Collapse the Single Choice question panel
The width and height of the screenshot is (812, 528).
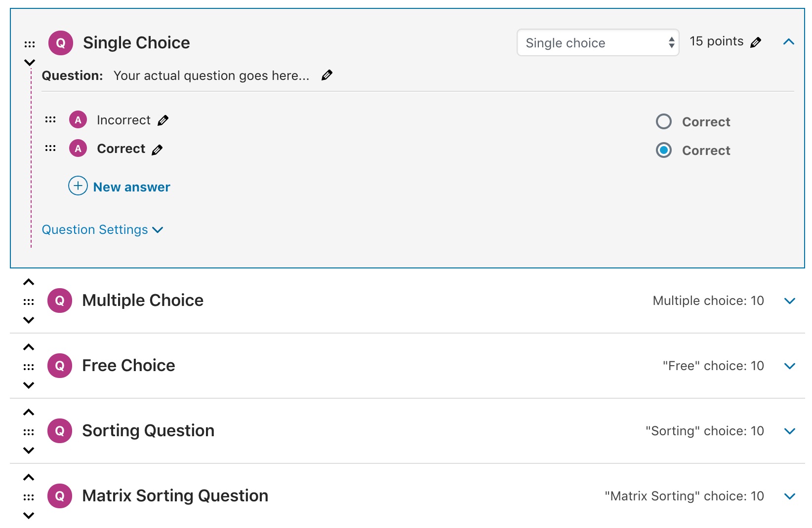click(x=789, y=42)
